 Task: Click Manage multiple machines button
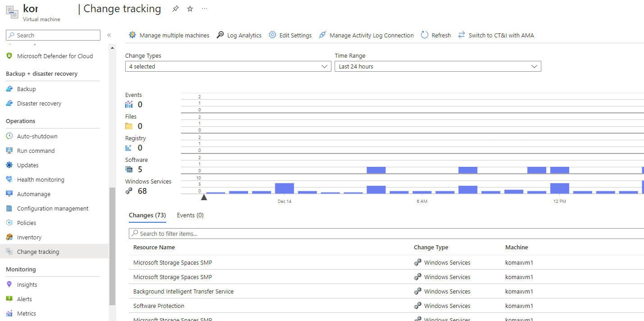[169, 35]
